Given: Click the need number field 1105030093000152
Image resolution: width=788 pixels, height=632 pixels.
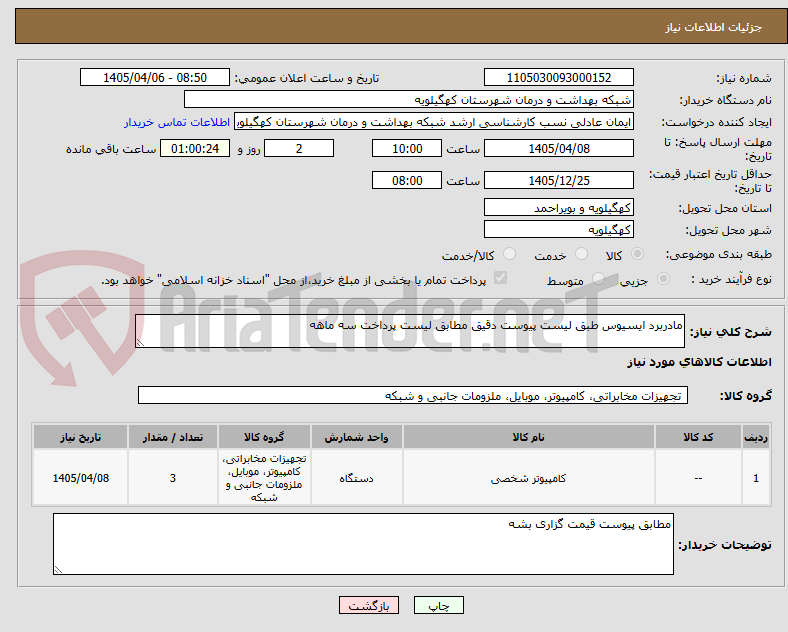Looking at the screenshot, I should pyautogui.click(x=558, y=77).
